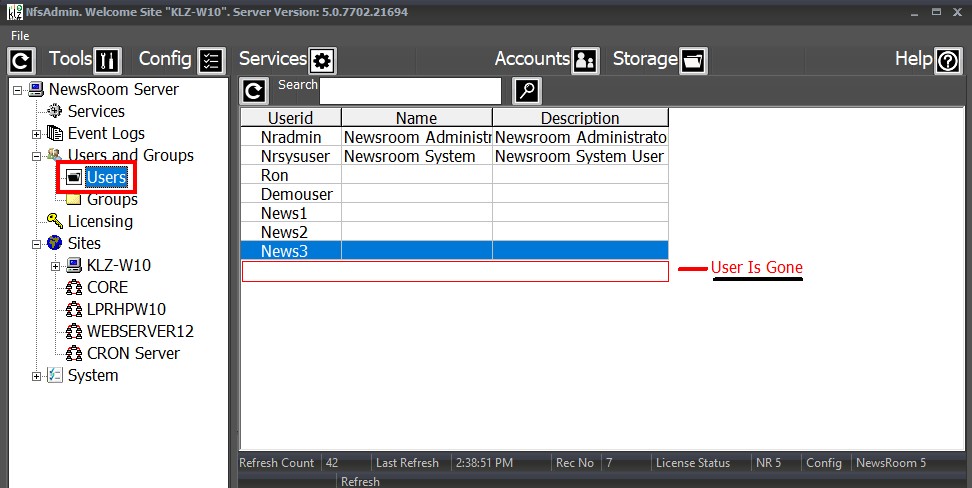Select System in the tree
The image size is (972, 488).
(93, 376)
